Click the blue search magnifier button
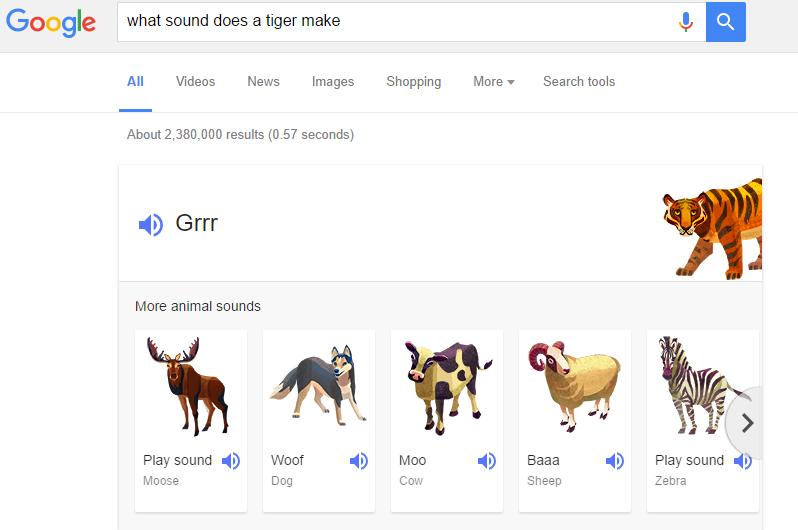 click(725, 22)
